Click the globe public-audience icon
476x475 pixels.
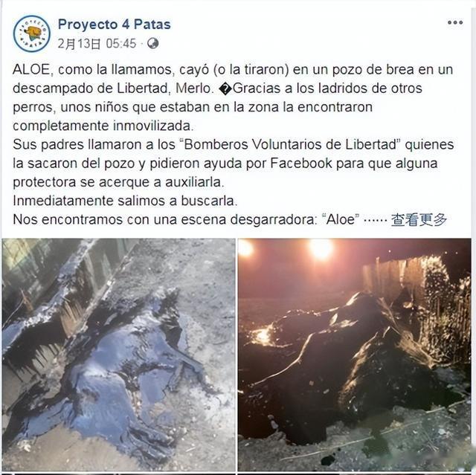pyautogui.click(x=153, y=43)
